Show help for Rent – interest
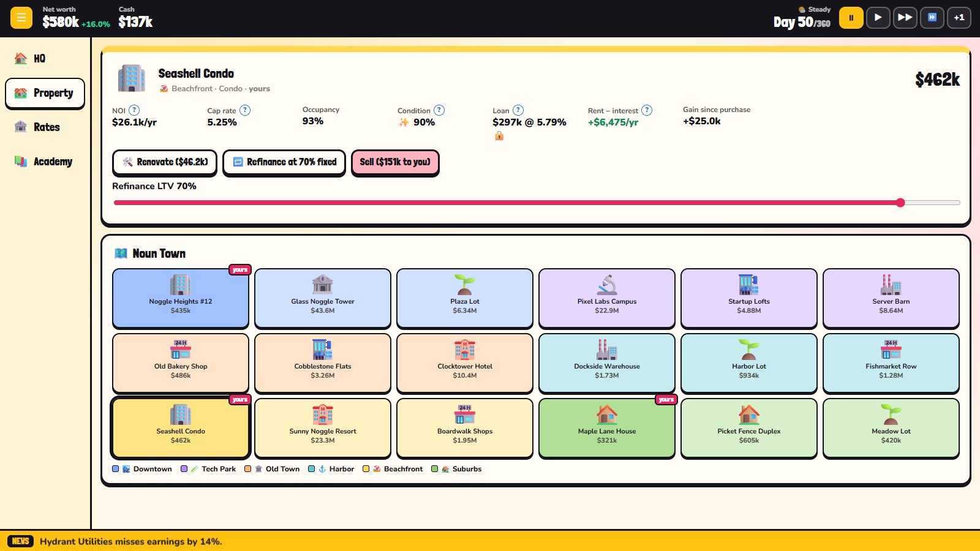Screen dimensions: 980x551 click(647, 110)
